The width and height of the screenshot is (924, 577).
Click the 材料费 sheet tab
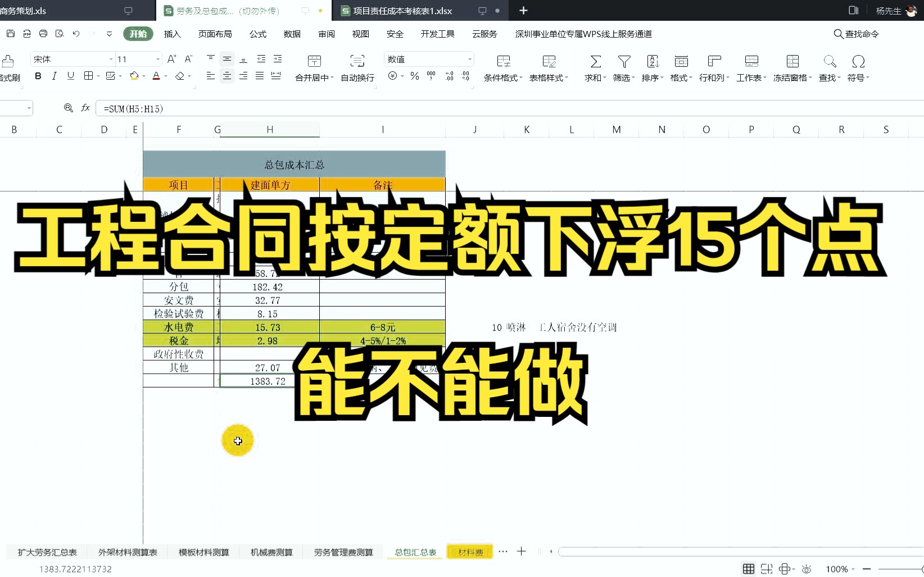point(469,552)
